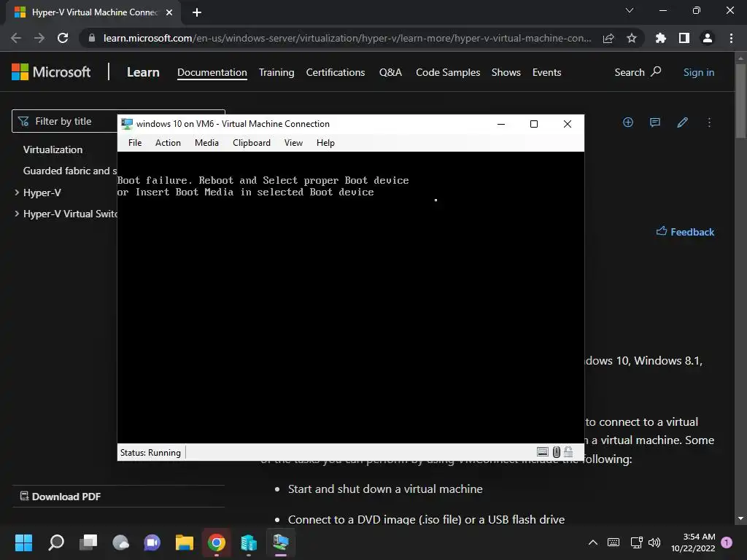Open the Chrome three-dot menu
The width and height of the screenshot is (747, 560).
pos(731,38)
